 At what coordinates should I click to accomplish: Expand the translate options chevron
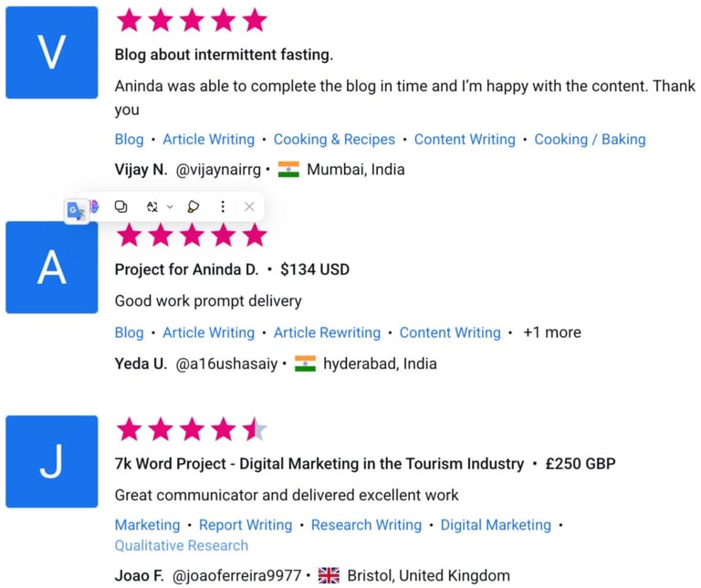[x=170, y=206]
